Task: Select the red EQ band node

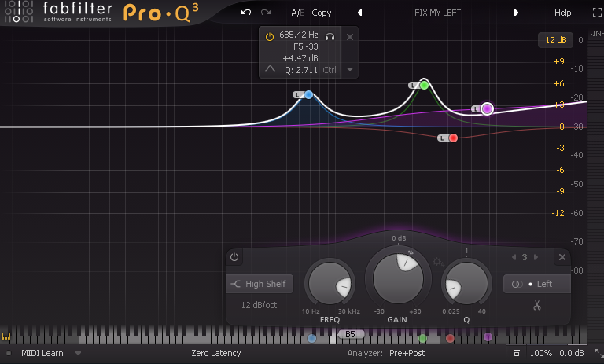Action: tap(453, 138)
